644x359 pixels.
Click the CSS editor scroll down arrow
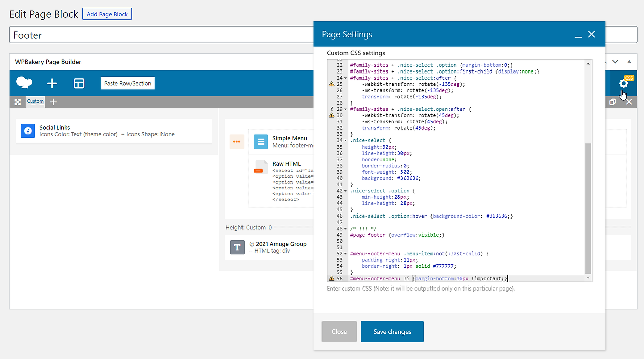tap(588, 278)
